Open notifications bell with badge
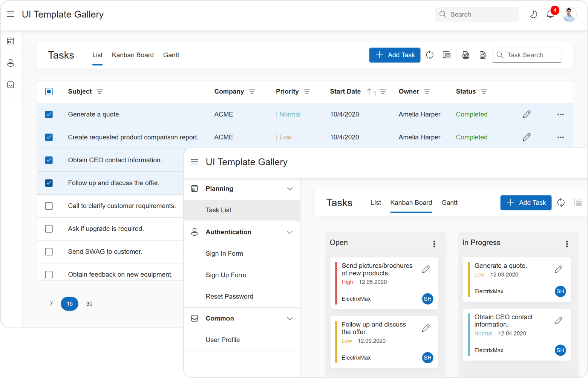 (550, 14)
